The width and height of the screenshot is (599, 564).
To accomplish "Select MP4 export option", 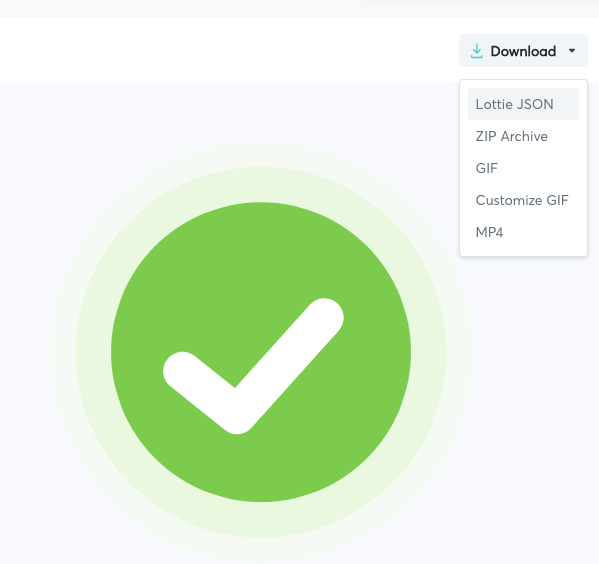I will [523, 232].
